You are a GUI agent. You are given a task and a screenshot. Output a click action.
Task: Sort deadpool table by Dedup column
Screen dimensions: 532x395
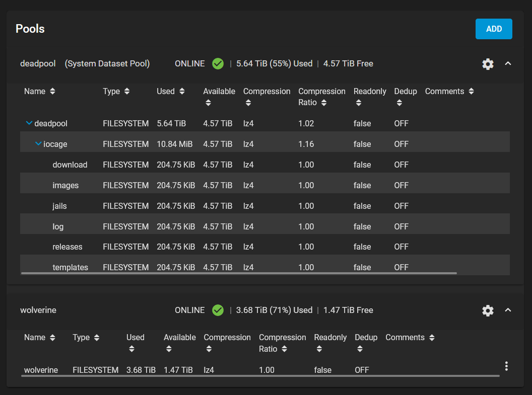click(399, 103)
